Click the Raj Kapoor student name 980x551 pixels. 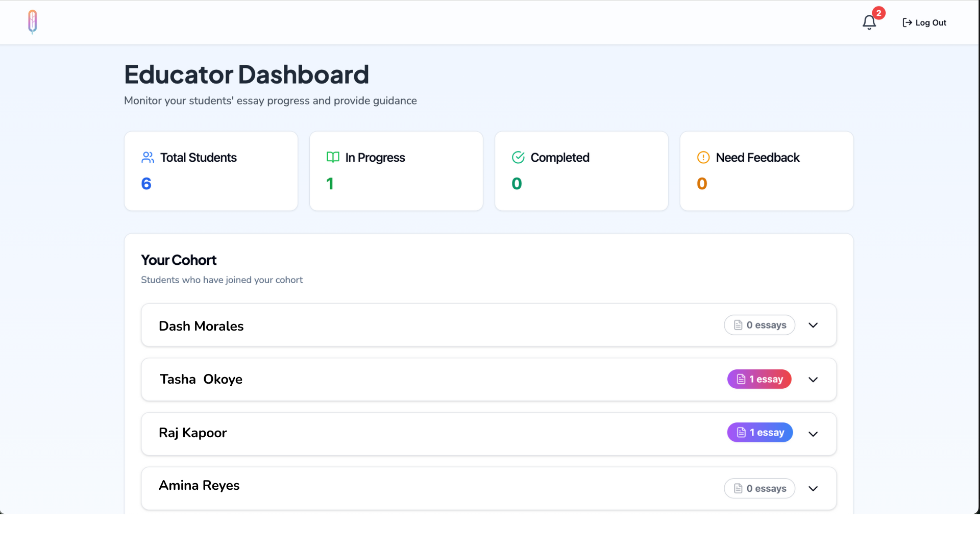(x=192, y=433)
